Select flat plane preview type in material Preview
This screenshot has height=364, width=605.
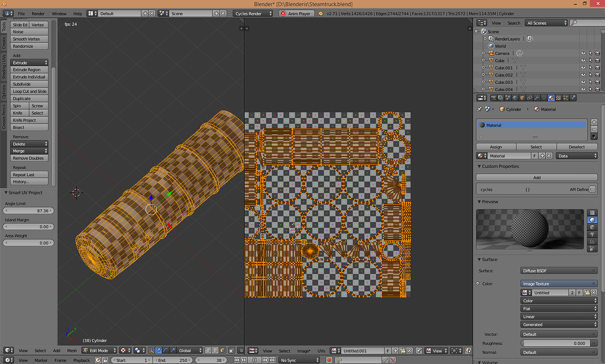(592, 213)
